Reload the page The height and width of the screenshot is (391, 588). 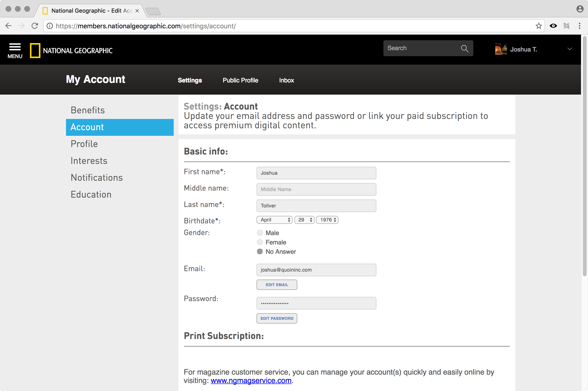click(x=35, y=26)
